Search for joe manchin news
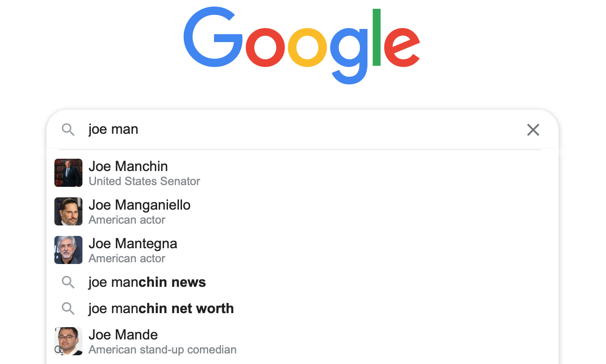The image size is (606, 364). click(147, 282)
